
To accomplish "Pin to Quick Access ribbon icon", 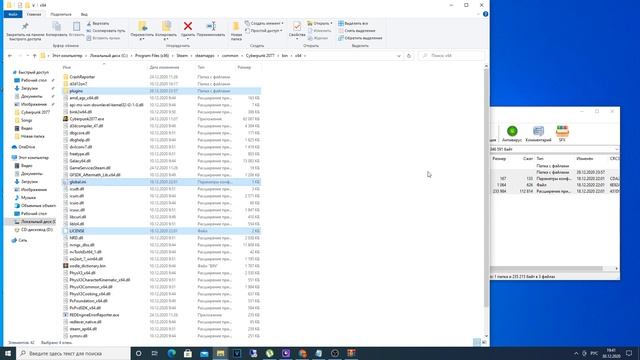I will click(x=25, y=31).
